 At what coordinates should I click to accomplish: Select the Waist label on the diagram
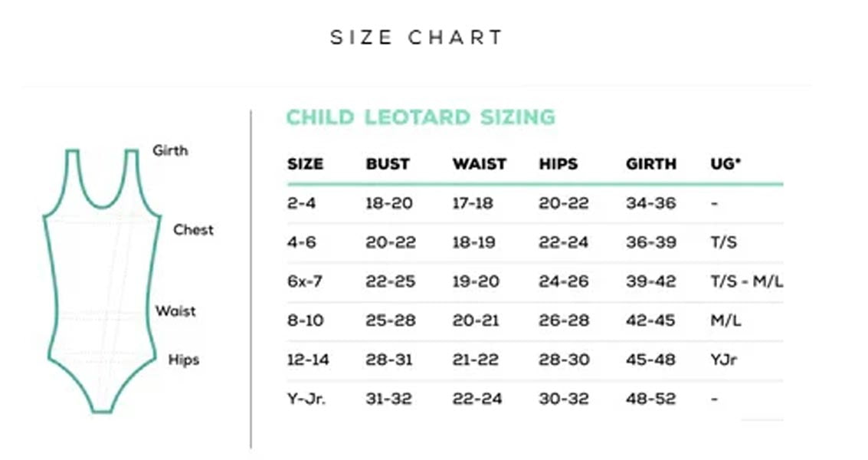tap(175, 310)
